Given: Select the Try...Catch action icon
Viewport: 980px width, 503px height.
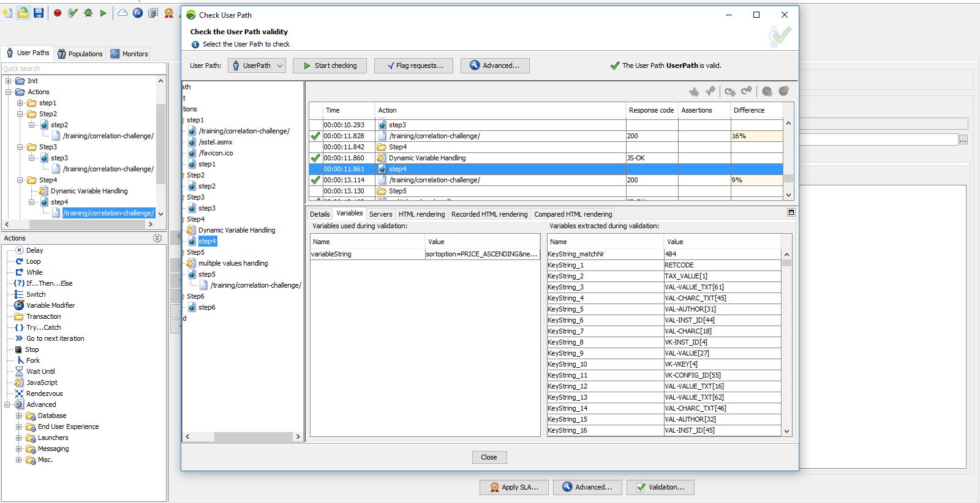Looking at the screenshot, I should click(19, 327).
